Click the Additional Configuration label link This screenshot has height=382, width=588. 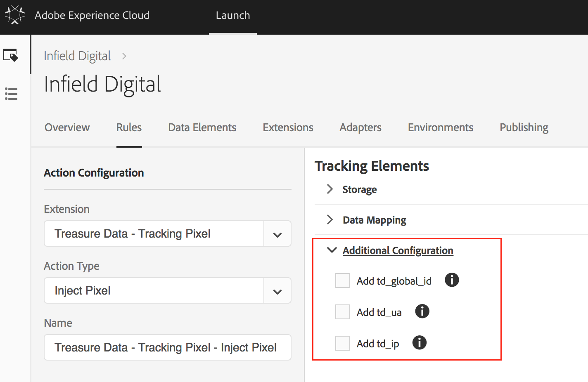pyautogui.click(x=398, y=250)
